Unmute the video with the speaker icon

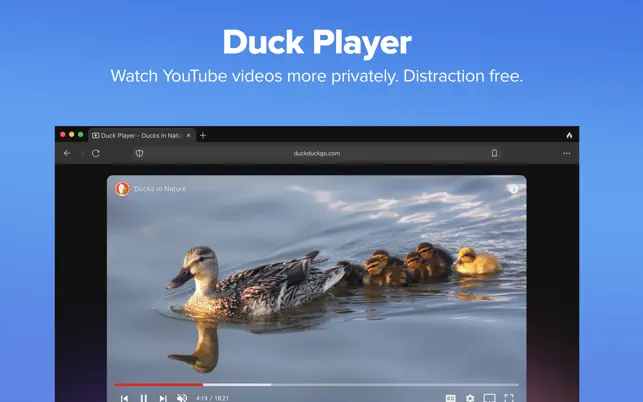(x=182, y=398)
